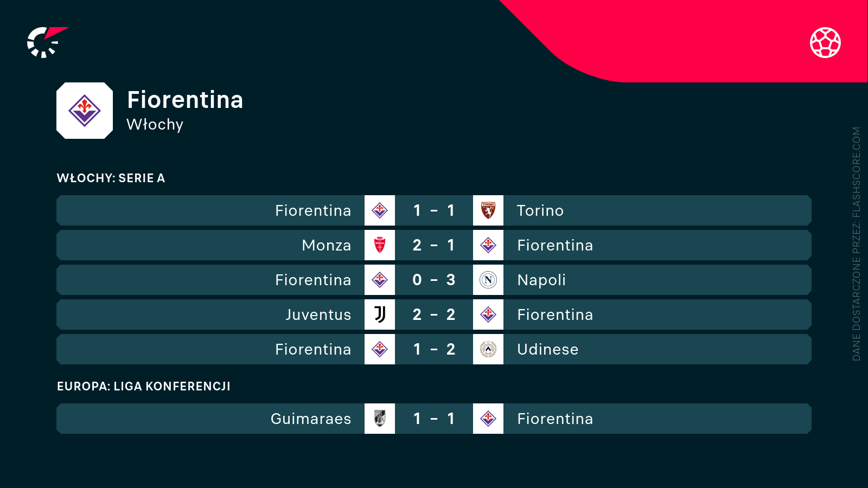
Task: Click the Torino team name
Action: pos(540,210)
